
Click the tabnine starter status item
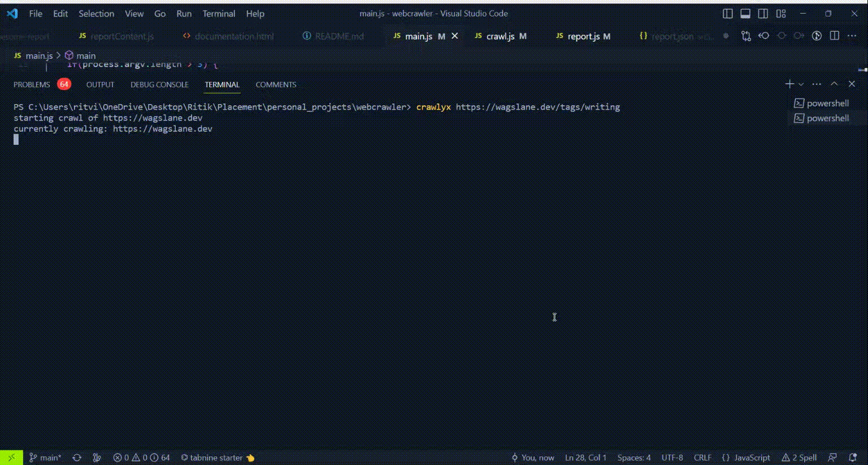tap(218, 458)
